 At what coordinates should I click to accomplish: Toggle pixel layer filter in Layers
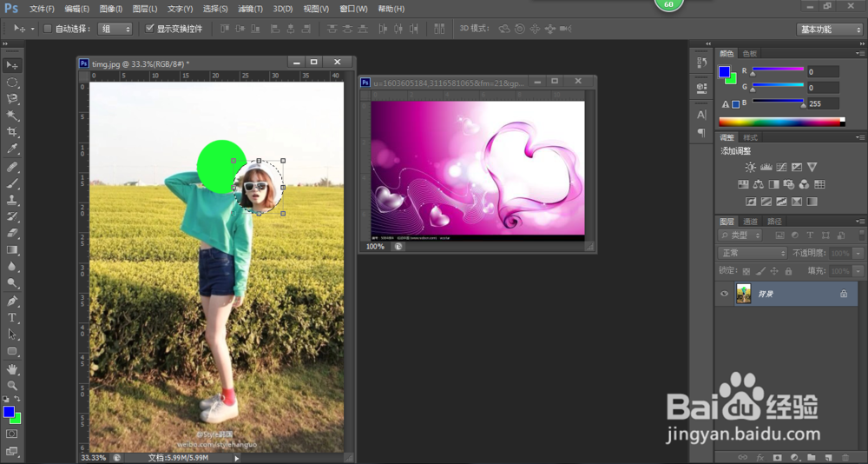(780, 235)
